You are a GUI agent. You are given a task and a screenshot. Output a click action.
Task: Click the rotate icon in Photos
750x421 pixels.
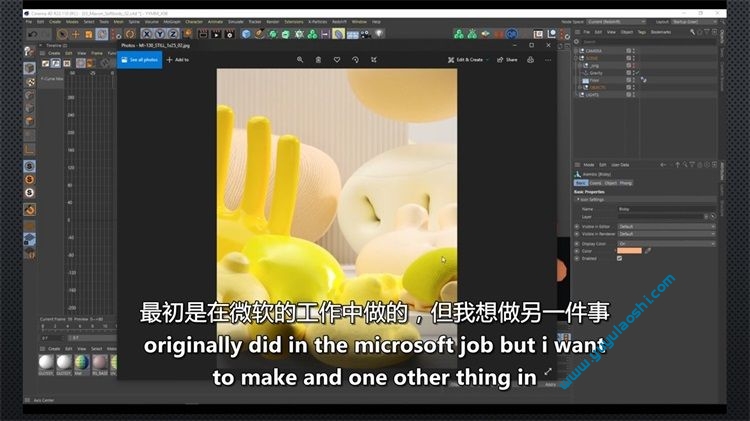(355, 60)
